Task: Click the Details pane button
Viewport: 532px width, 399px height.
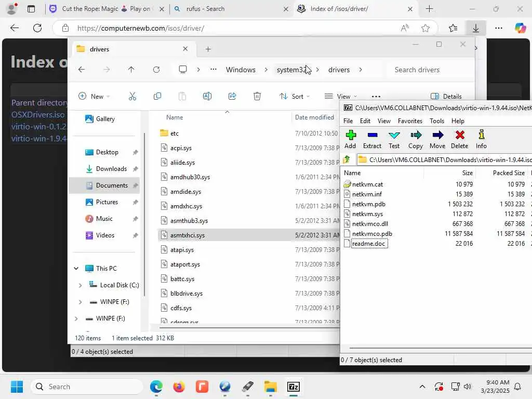Action: click(x=446, y=96)
